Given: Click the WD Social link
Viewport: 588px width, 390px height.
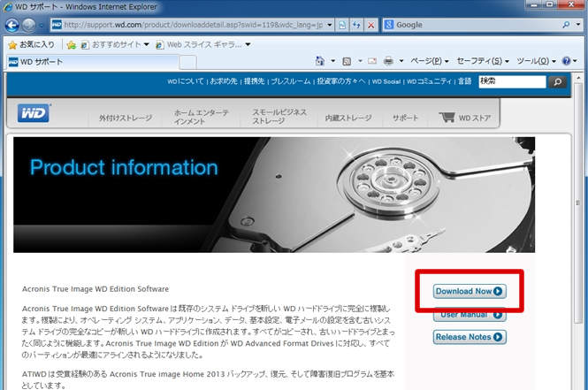Looking at the screenshot, I should pyautogui.click(x=386, y=81).
